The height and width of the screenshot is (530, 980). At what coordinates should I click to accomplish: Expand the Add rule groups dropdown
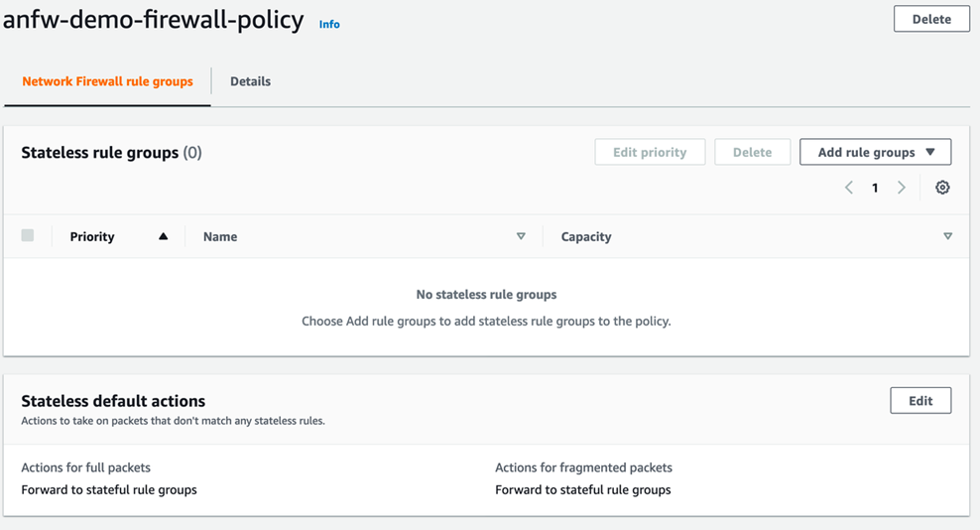tap(875, 152)
